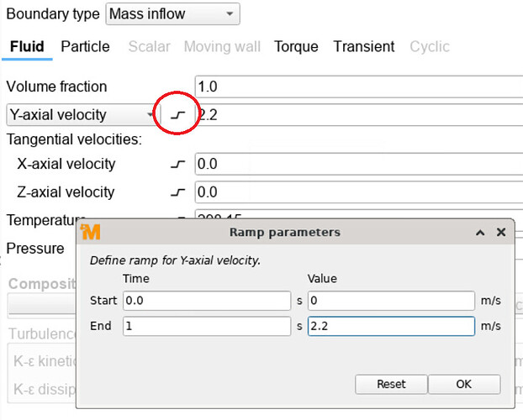
Task: Select the disabled Moving wall tab
Action: (222, 47)
